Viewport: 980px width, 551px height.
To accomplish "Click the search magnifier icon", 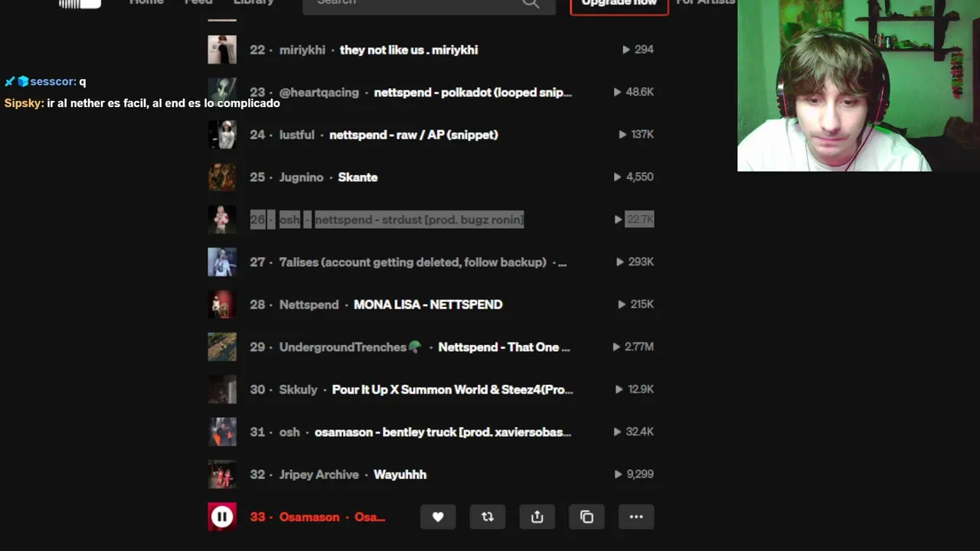I will click(531, 3).
